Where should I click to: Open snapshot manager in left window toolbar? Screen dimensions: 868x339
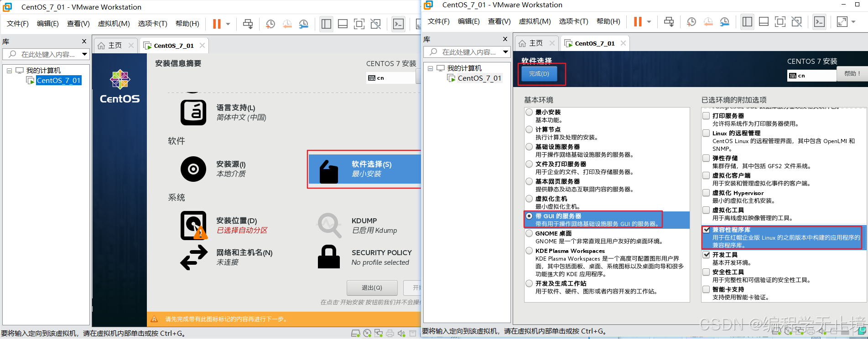pyautogui.click(x=304, y=24)
